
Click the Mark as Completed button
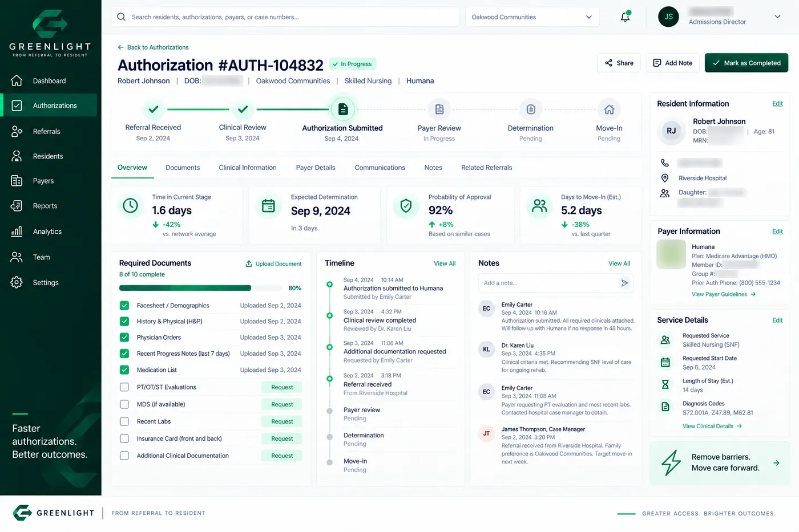coord(746,63)
